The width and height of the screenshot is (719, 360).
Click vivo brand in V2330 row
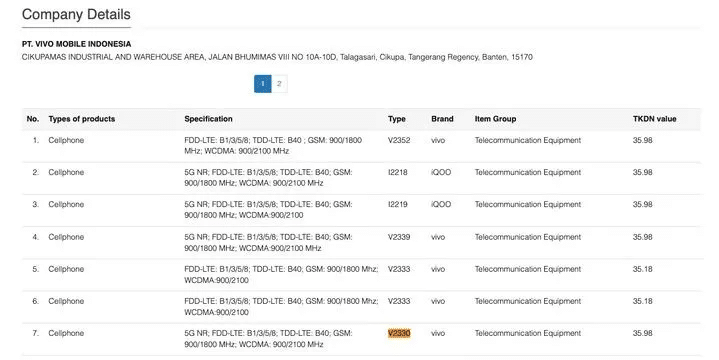438,333
